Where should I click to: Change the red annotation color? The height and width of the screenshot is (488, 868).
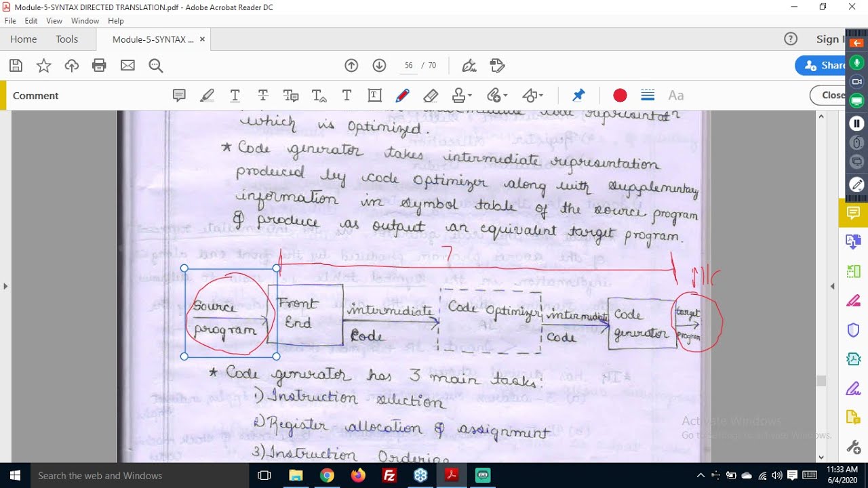point(620,96)
